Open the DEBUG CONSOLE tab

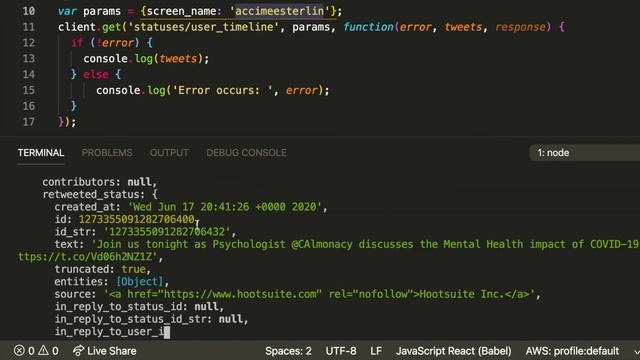click(x=246, y=153)
